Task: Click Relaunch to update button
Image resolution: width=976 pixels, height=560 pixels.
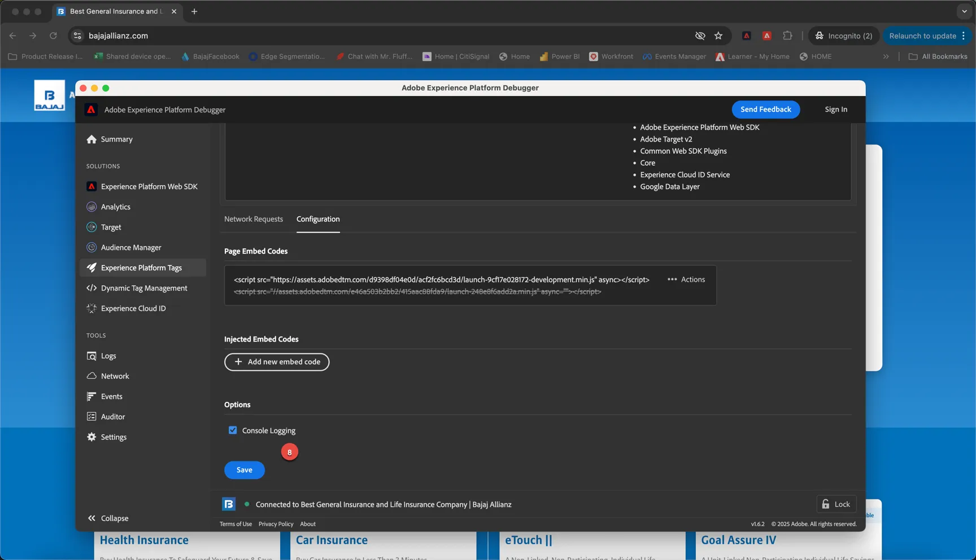Action: [x=928, y=36]
